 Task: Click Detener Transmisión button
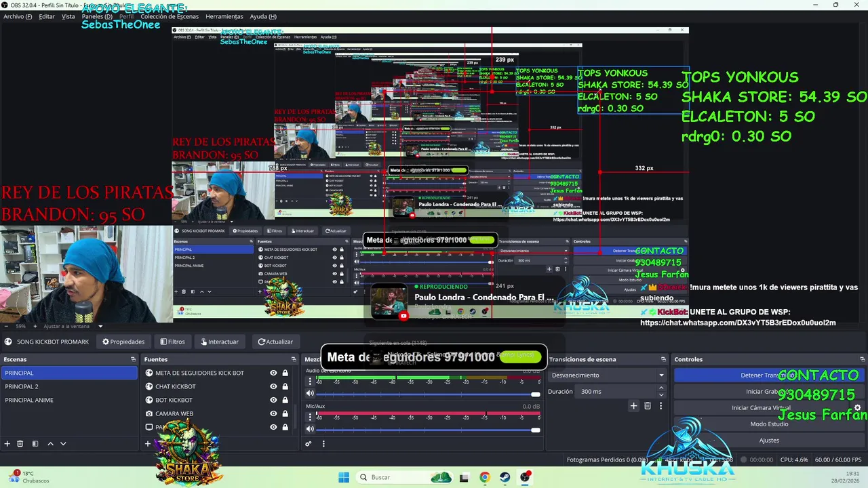tap(769, 375)
